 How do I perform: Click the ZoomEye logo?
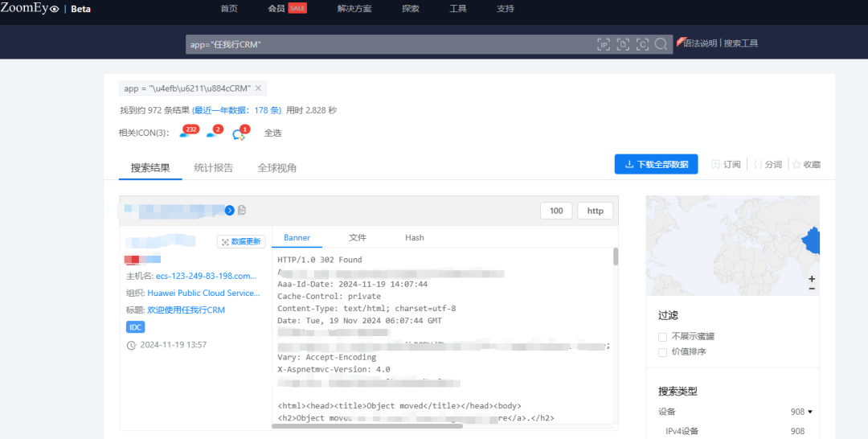(x=30, y=8)
